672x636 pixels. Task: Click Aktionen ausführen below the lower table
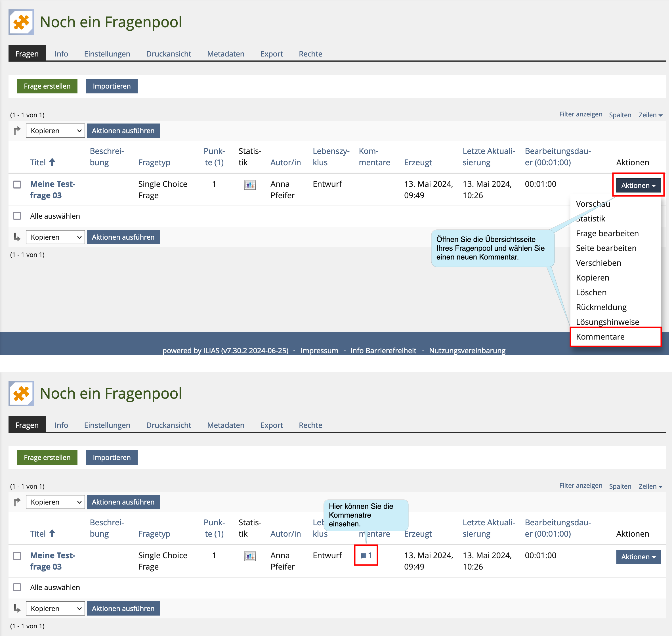click(123, 608)
